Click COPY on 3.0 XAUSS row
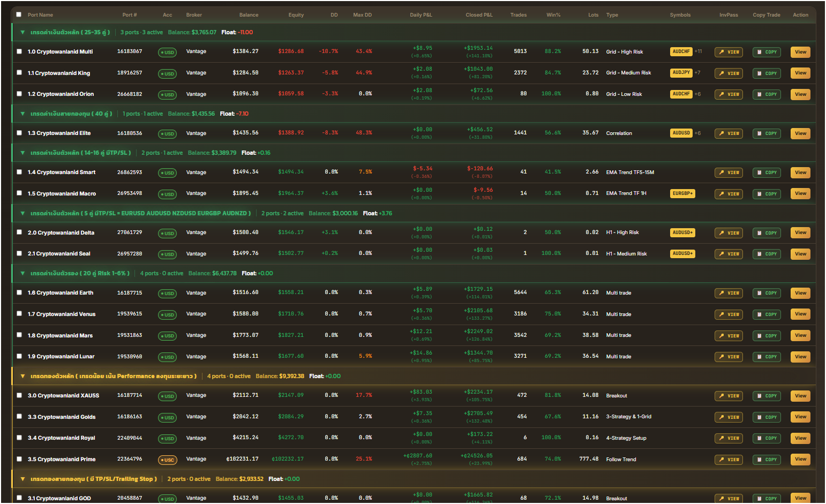This screenshot has height=504, width=826. click(x=767, y=396)
